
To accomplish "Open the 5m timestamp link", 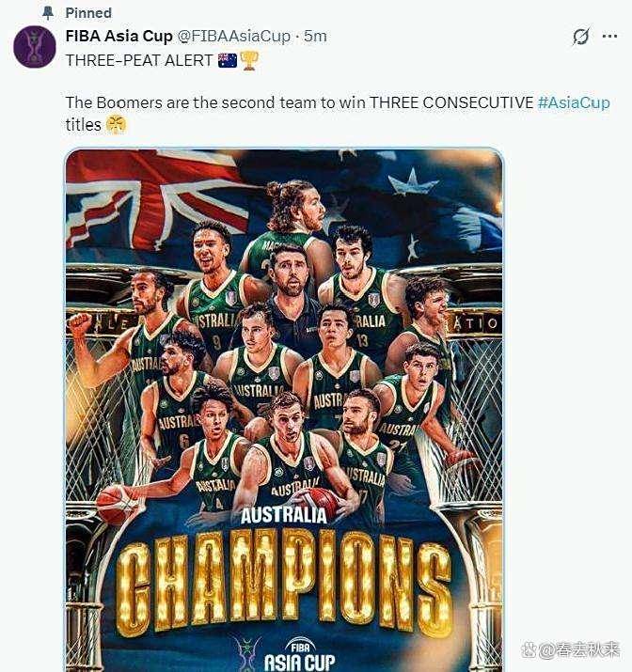I will [x=316, y=37].
